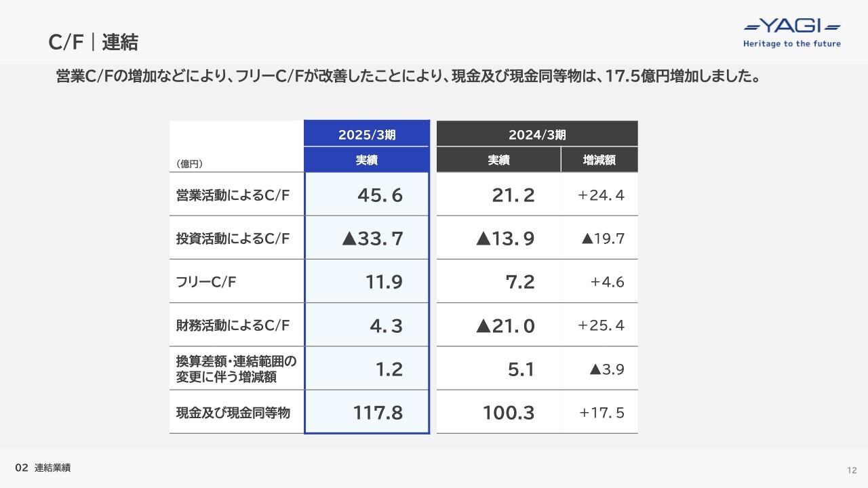Click the C/F｜連結 slide title
868x488 pixels.
pos(93,43)
